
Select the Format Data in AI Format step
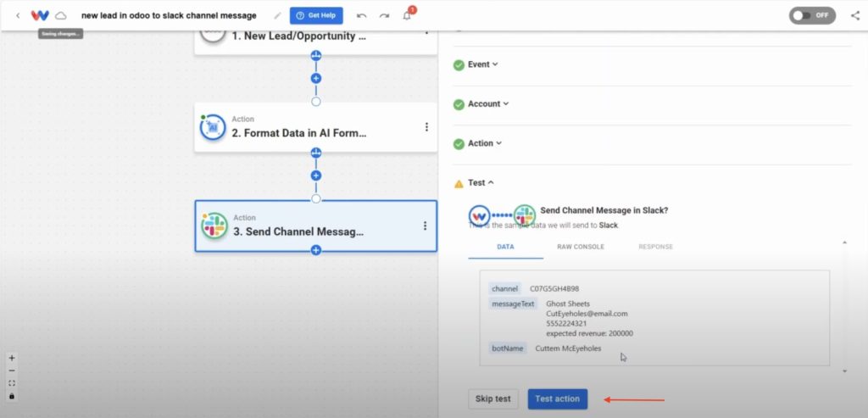click(315, 127)
